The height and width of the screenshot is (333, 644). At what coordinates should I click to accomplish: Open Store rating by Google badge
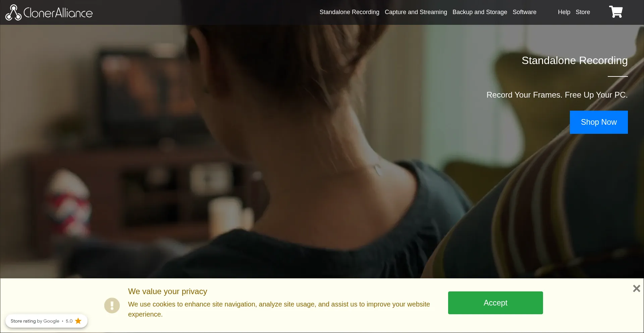46,321
